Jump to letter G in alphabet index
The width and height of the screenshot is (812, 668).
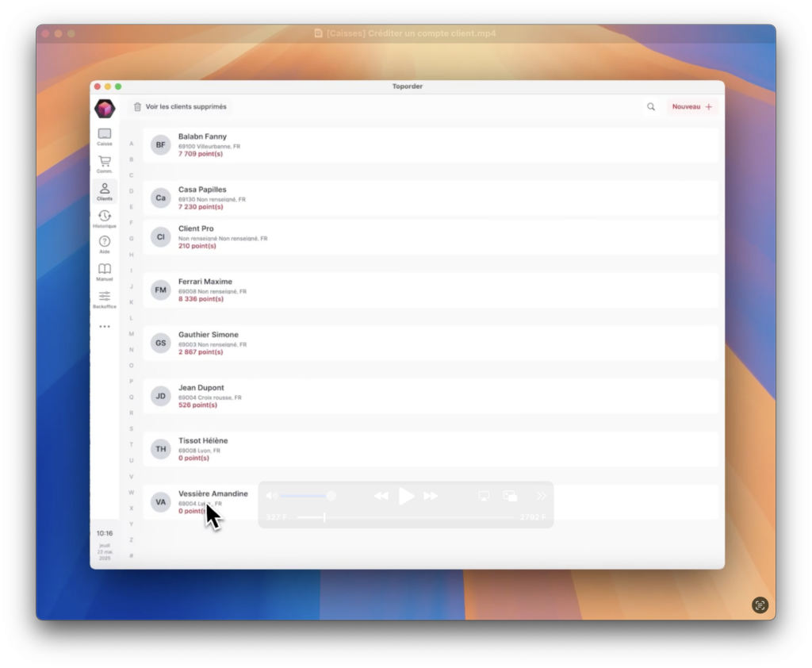pos(132,239)
